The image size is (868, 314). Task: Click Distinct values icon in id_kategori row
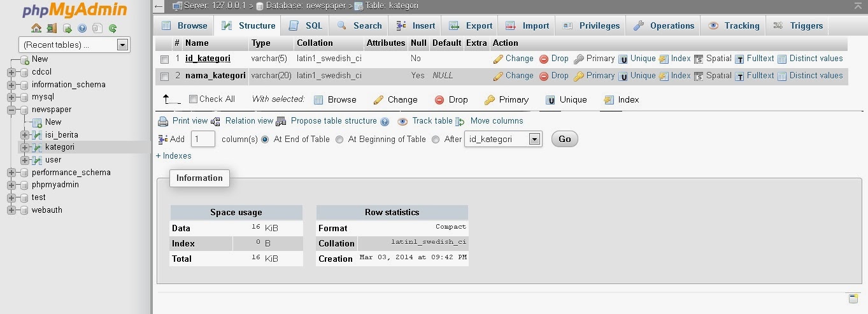point(782,59)
